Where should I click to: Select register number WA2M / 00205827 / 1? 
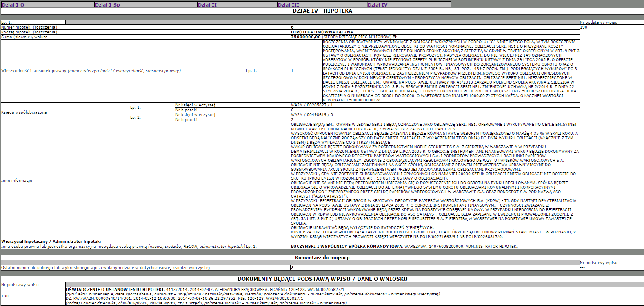[x=312, y=105]
